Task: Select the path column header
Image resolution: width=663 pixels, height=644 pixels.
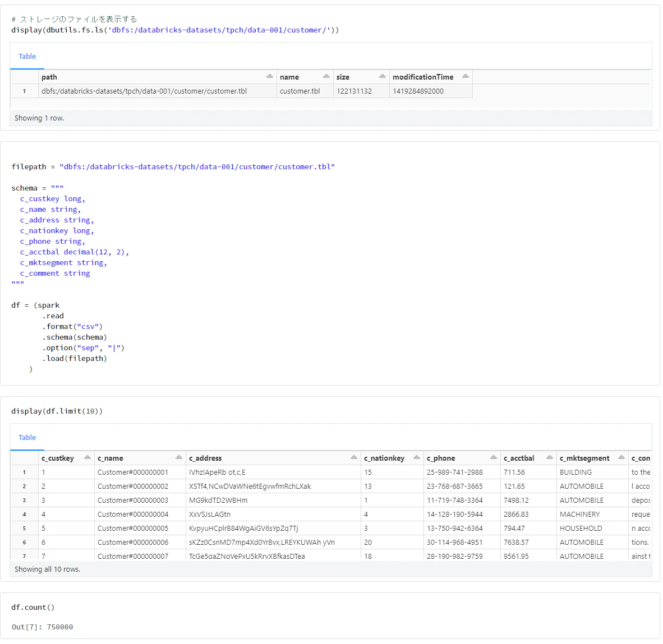Action: pyautogui.click(x=157, y=77)
